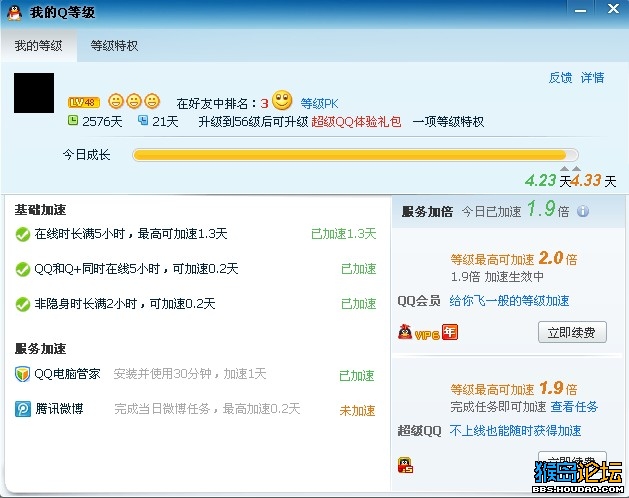Click the first sun level icon
This screenshot has width=629, height=498.
tap(116, 101)
